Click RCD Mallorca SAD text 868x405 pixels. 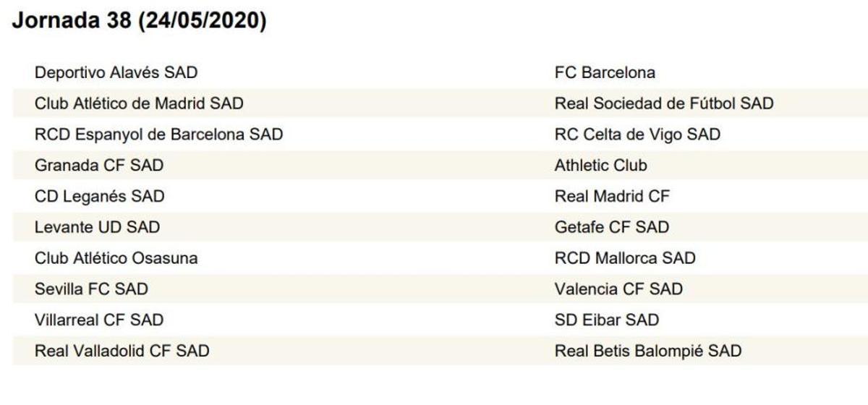click(x=624, y=258)
